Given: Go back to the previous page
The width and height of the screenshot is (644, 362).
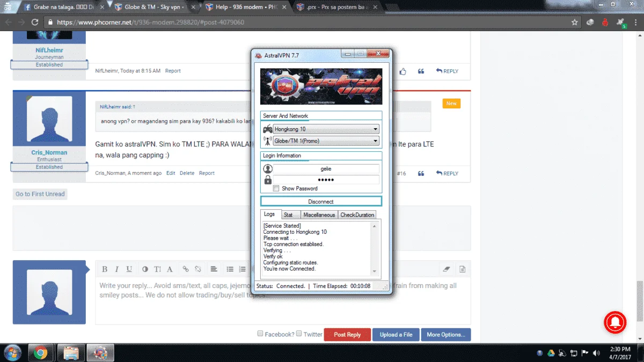Looking at the screenshot, I should click(x=8, y=23).
